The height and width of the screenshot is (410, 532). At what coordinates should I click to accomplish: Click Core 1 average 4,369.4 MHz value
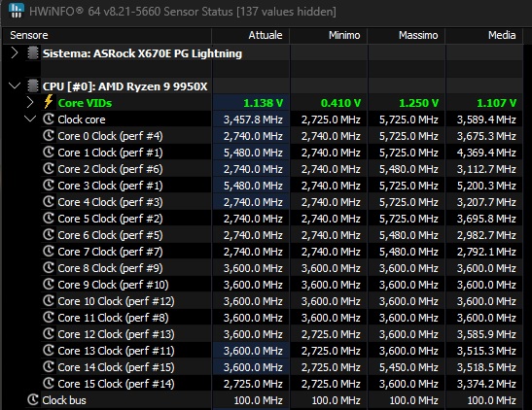tap(486, 153)
